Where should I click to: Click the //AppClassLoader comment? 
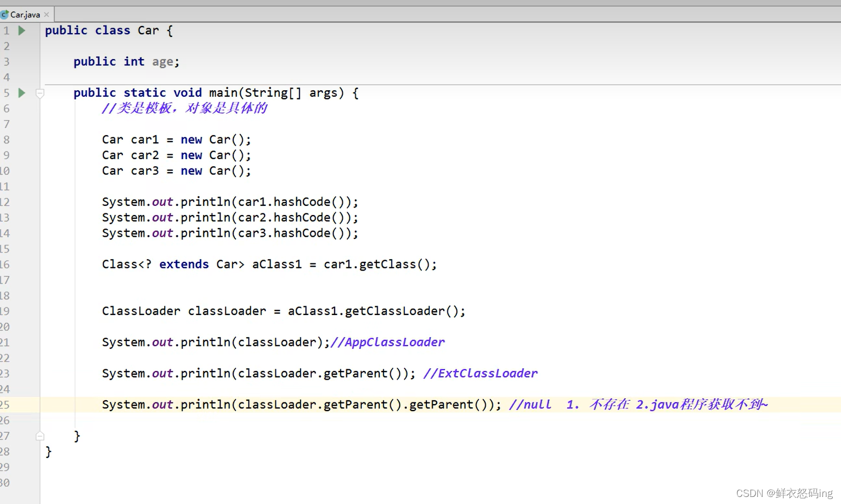point(387,342)
